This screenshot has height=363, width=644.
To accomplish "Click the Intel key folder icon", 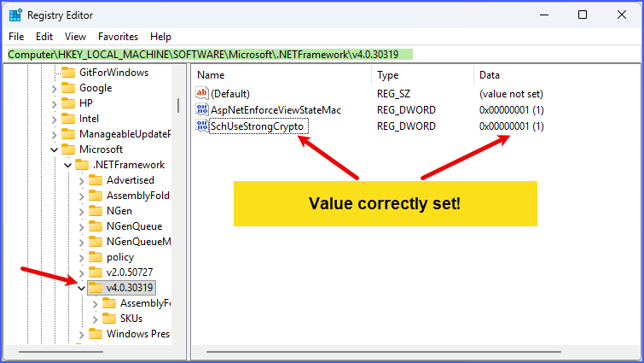I will coord(67,119).
